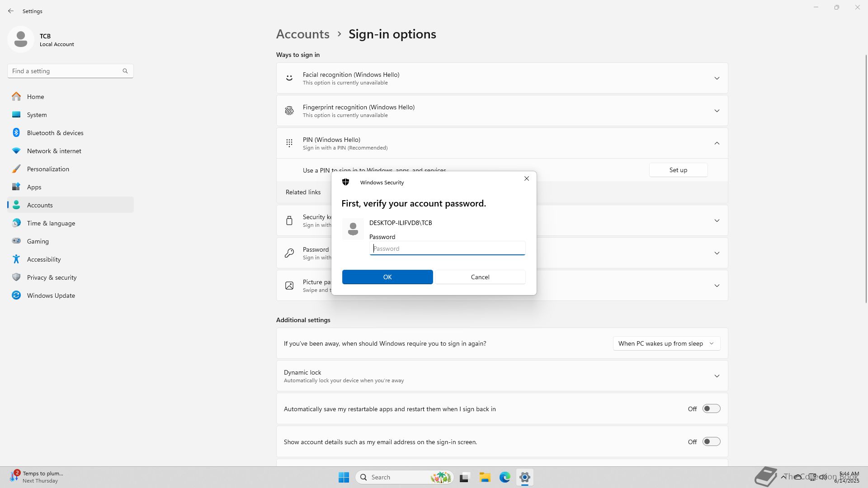Expand the Dynamic lock section
Screen dimensions: 868x488
(x=717, y=376)
